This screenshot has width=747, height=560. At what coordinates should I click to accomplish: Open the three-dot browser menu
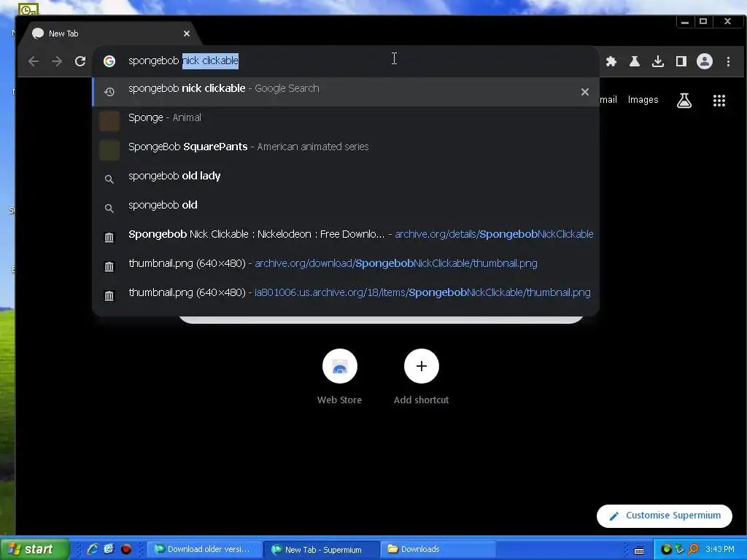(x=728, y=61)
